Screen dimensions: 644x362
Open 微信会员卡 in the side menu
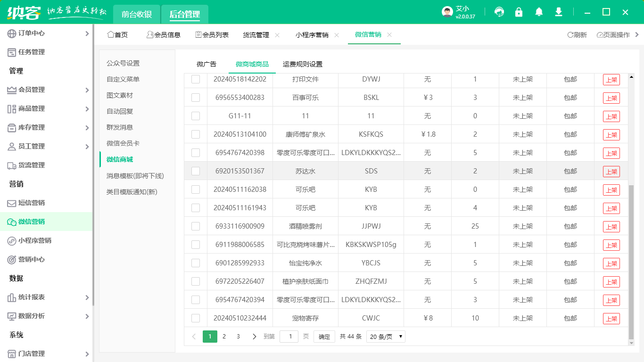coord(123,143)
